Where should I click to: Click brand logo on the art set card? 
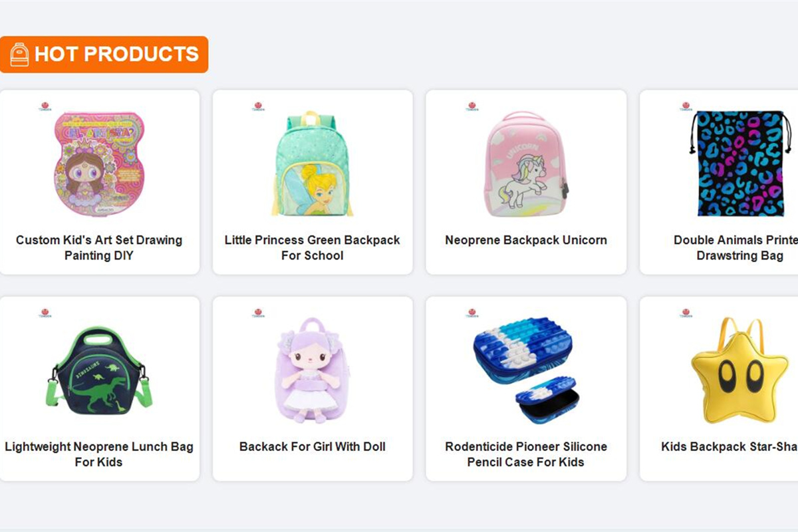(45, 106)
